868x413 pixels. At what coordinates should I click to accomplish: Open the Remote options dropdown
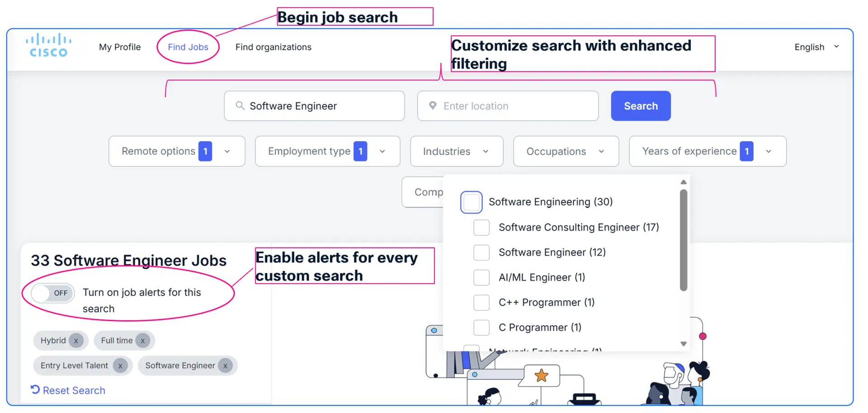(x=177, y=151)
